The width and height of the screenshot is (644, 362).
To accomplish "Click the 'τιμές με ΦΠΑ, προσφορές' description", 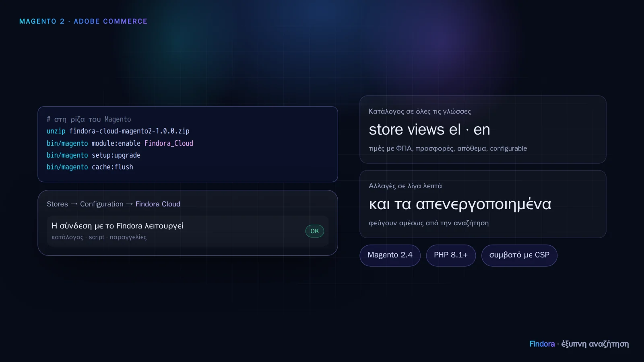I will pyautogui.click(x=448, y=148).
